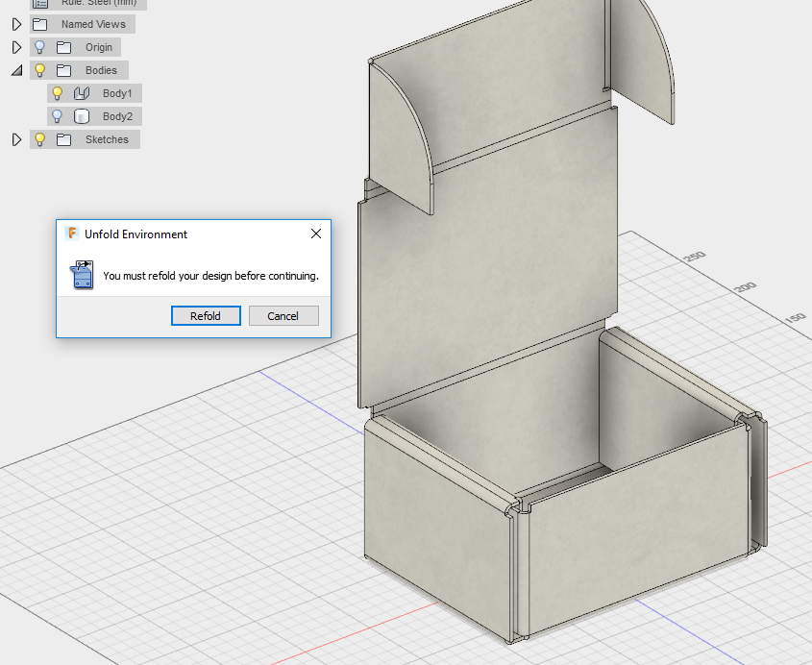Click the Named Views folder icon
The height and width of the screenshot is (665, 812).
(x=39, y=24)
